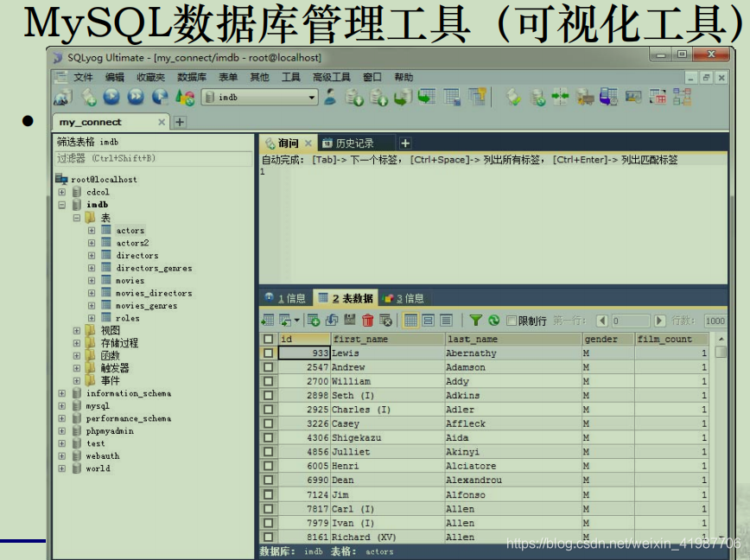Switch to grid view icon

(x=410, y=320)
